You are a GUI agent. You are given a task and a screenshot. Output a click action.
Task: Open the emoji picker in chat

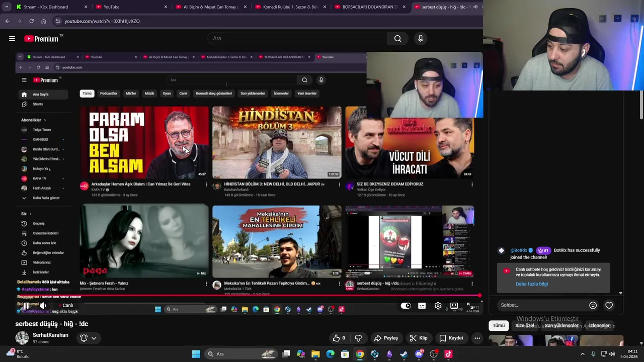click(593, 305)
